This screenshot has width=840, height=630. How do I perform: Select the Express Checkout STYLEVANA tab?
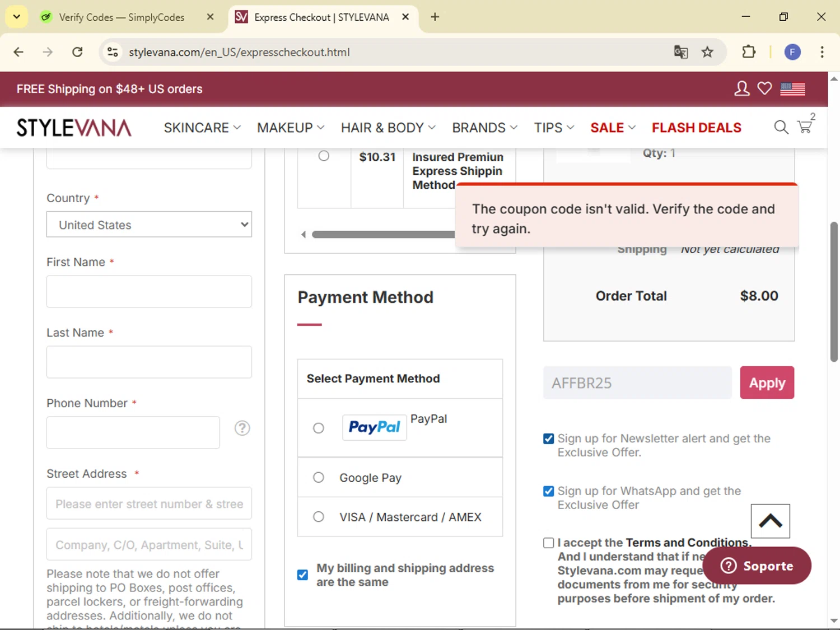322,17
